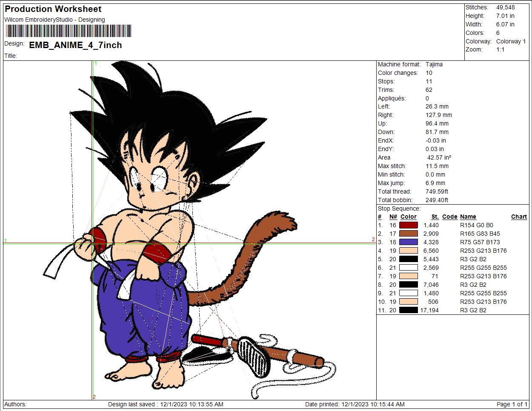This screenshot has height=411, width=532.
Task: Click the white swatch in stop 6 row
Action: coord(408,268)
